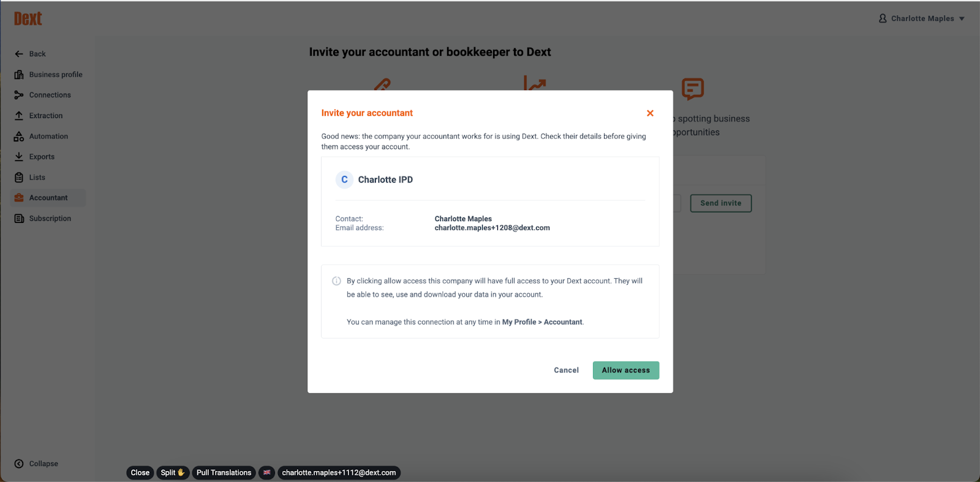Click the Automation shapes icon
Viewport: 980px width, 482px height.
click(x=19, y=137)
